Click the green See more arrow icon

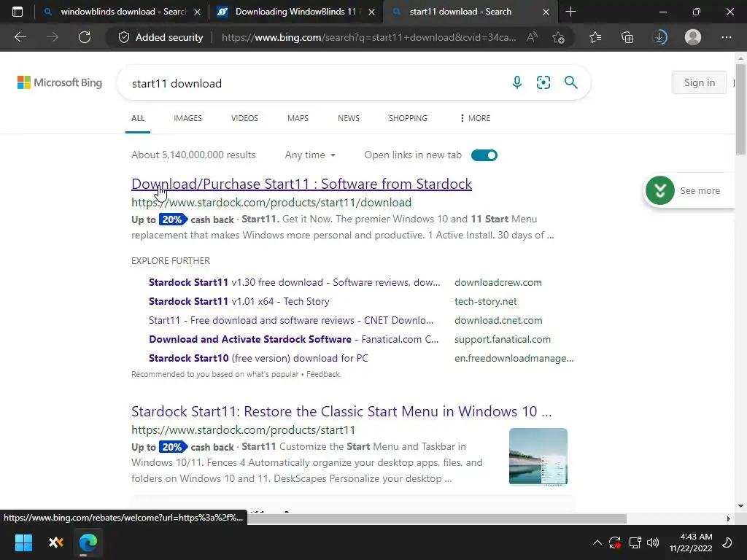tap(659, 190)
